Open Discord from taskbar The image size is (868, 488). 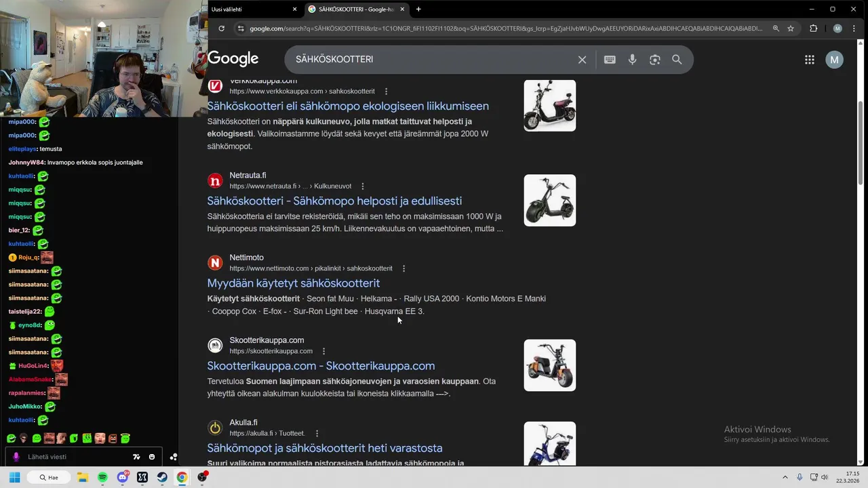[x=123, y=477]
